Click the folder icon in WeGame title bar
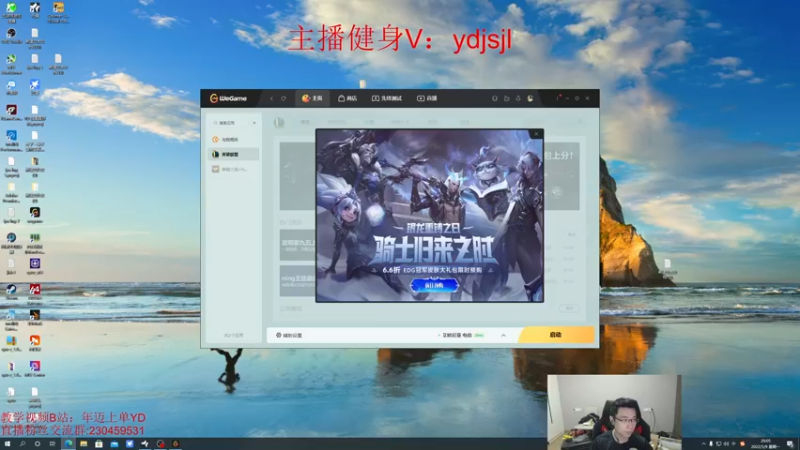 pos(507,98)
